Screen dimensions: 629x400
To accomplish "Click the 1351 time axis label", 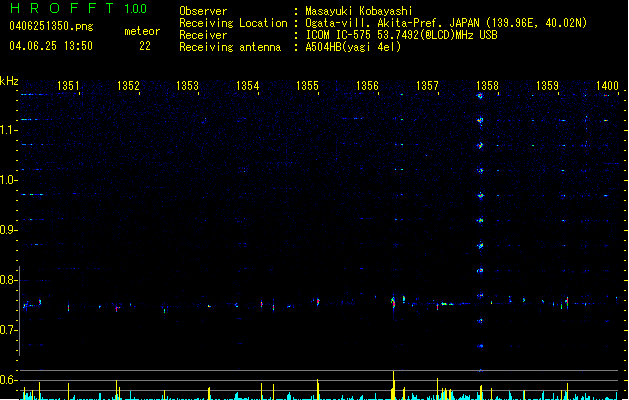I will [x=68, y=86].
